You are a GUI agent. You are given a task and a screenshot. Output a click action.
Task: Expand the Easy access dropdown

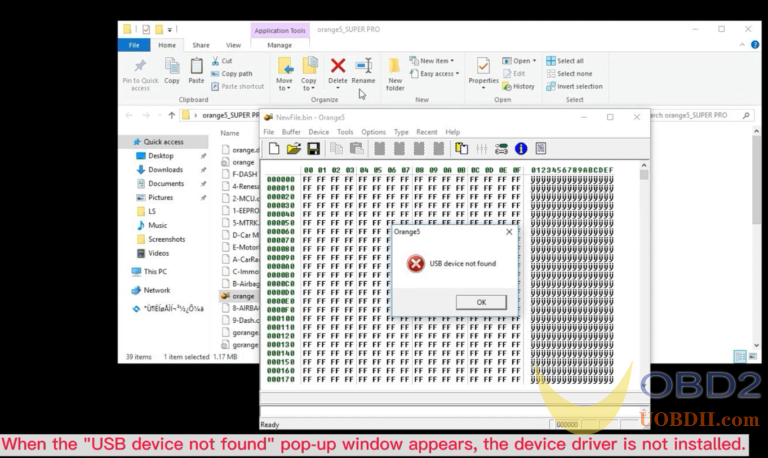439,73
